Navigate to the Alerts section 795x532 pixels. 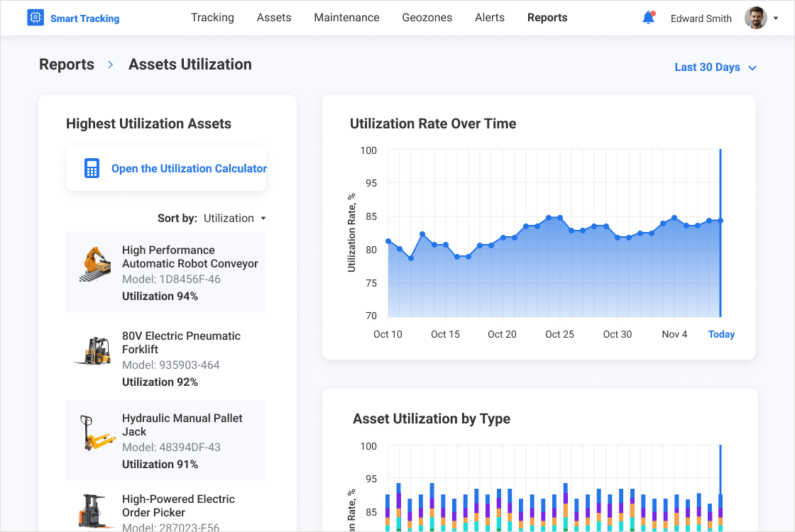click(x=490, y=18)
